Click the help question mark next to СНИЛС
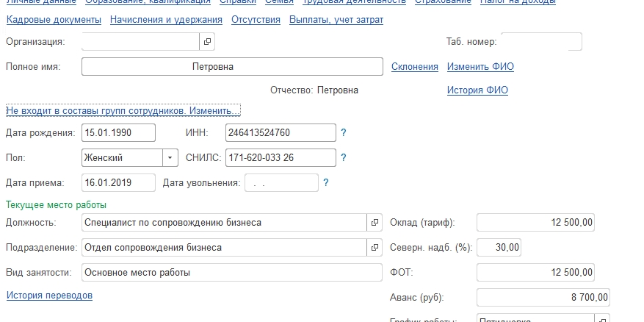Screen dimensions: 644x322 (344, 157)
